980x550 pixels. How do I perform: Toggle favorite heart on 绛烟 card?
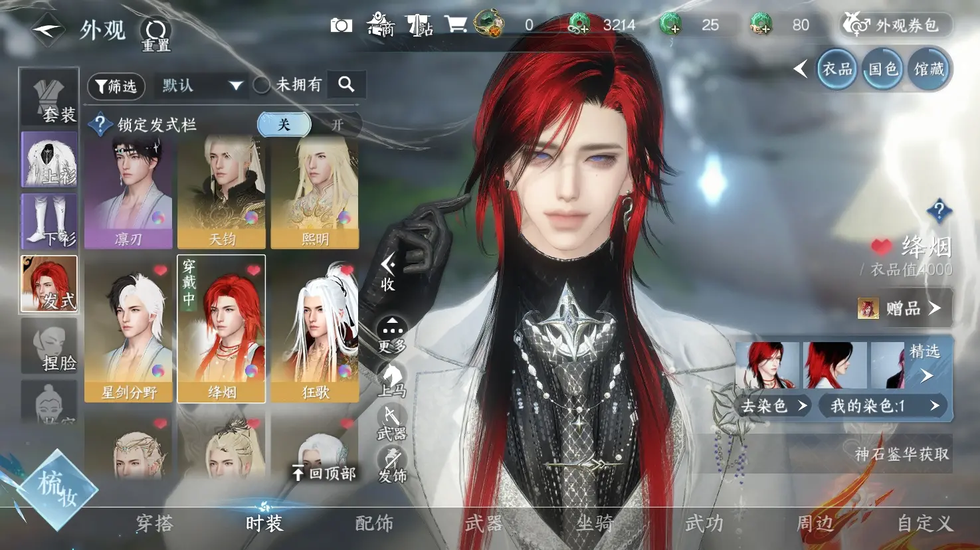[254, 270]
